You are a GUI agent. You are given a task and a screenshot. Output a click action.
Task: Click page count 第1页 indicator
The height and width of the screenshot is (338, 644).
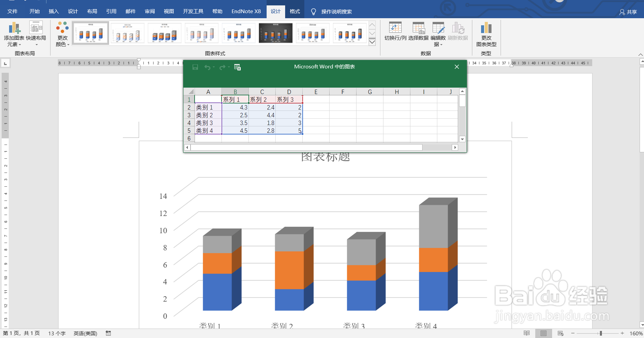tap(21, 333)
